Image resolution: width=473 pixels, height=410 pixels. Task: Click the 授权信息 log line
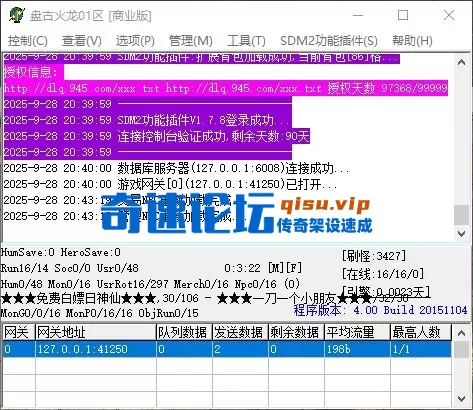point(33,72)
